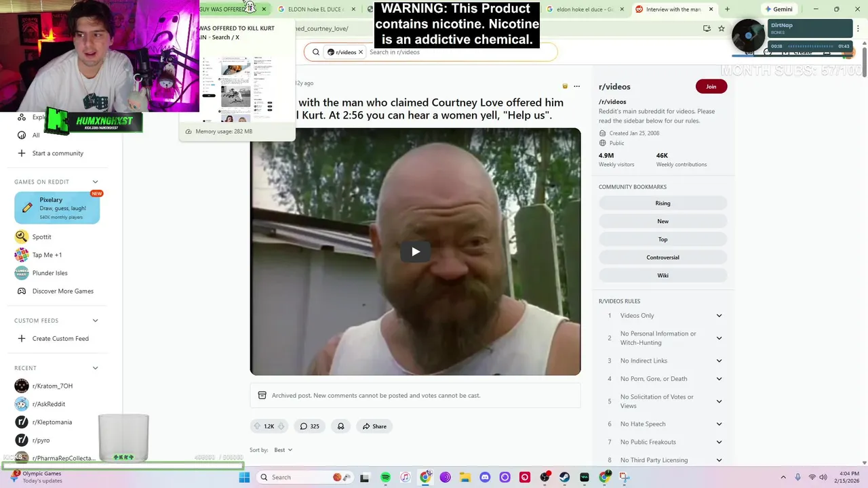Click the gold award icon above post title

point(564,86)
